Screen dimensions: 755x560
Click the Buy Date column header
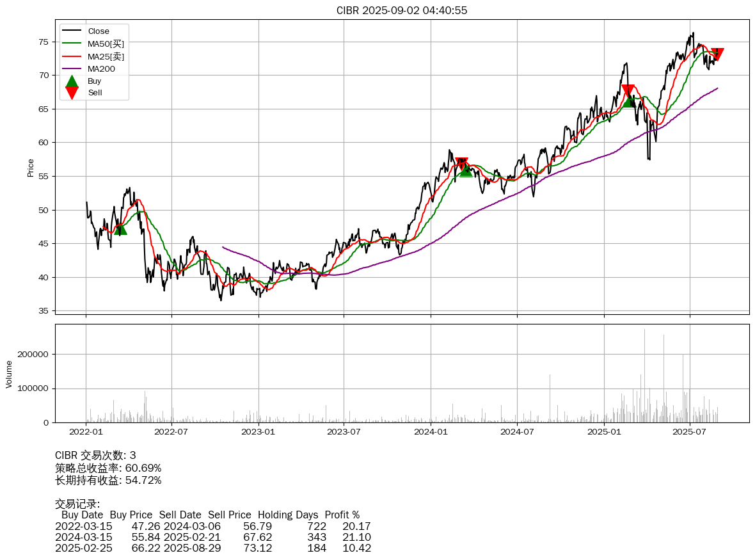[x=82, y=515]
